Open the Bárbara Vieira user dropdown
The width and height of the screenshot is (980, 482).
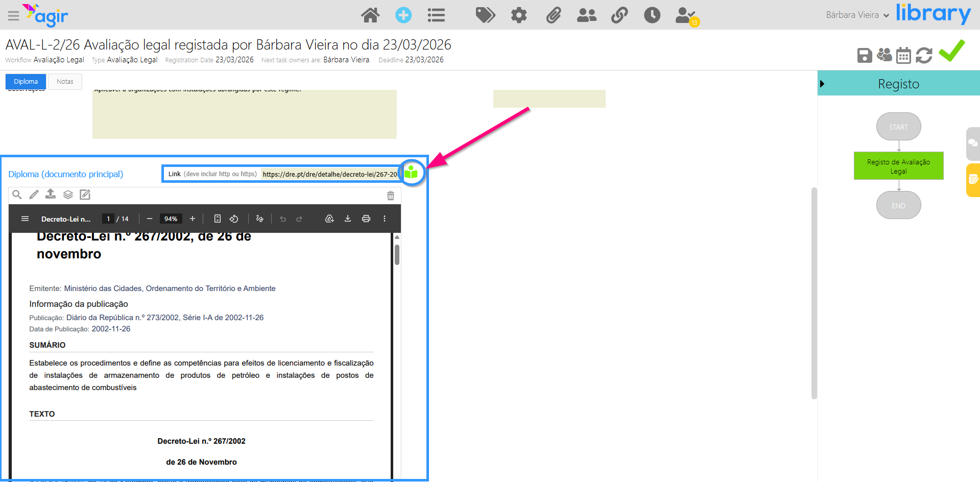pos(857,15)
